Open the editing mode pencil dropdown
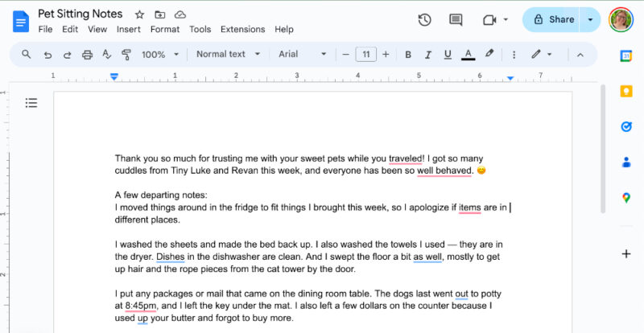The image size is (644, 333). coord(541,54)
